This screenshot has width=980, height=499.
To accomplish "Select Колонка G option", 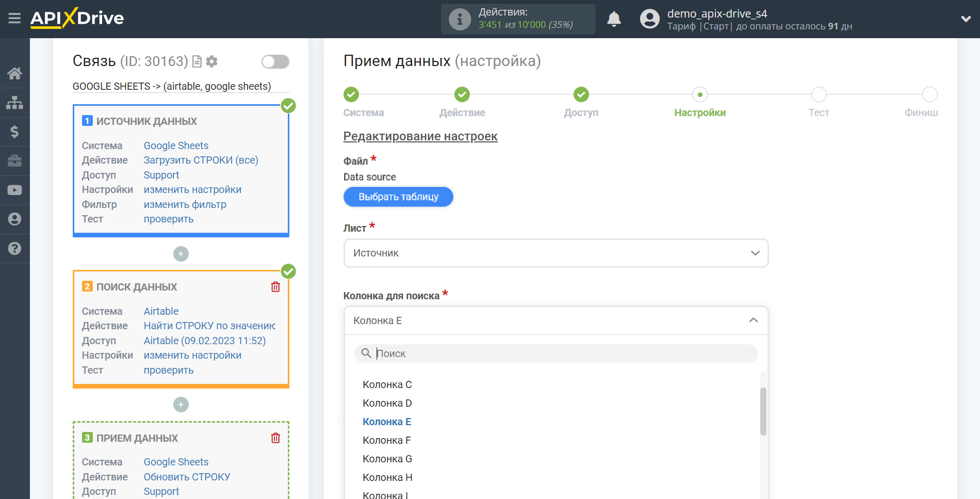I will click(387, 459).
